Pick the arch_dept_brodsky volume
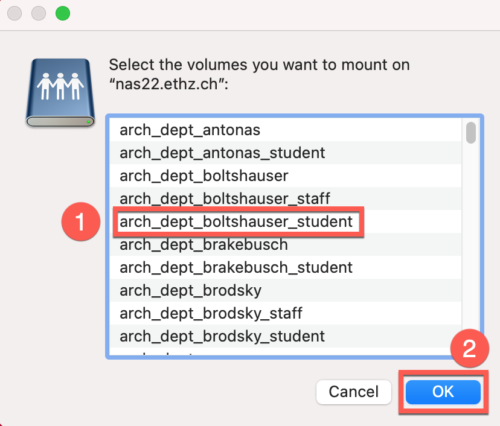 [x=286, y=290]
